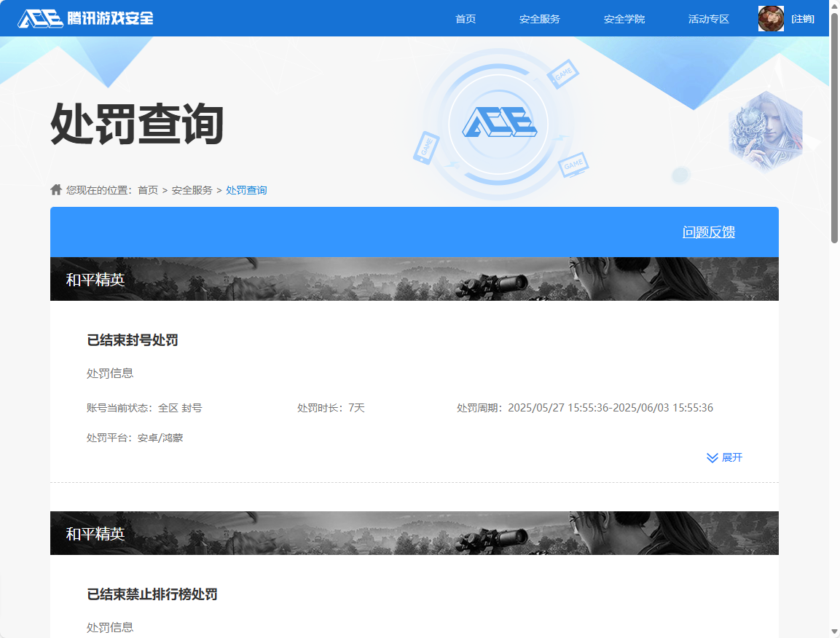Image resolution: width=840 pixels, height=638 pixels.
Task: Open the 安全服务 navigation menu
Action: 540,19
